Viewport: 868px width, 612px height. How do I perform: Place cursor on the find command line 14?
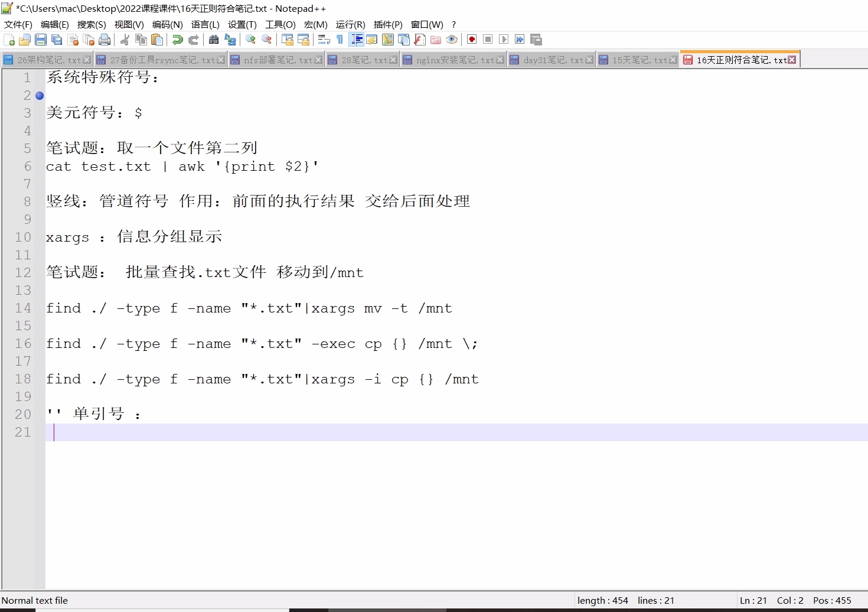248,308
